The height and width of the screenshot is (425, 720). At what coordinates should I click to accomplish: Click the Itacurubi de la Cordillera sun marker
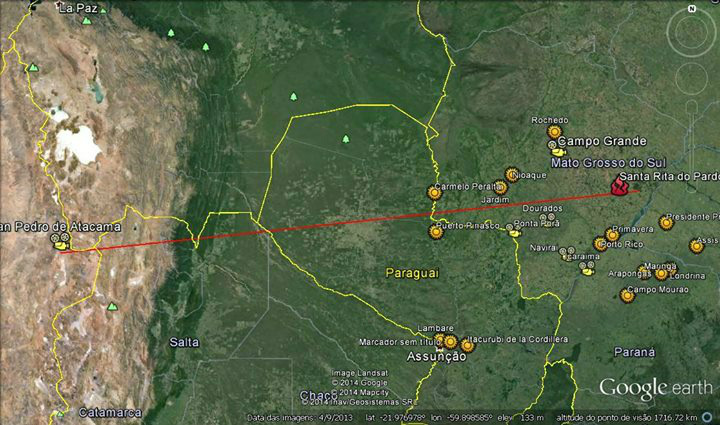(x=467, y=345)
